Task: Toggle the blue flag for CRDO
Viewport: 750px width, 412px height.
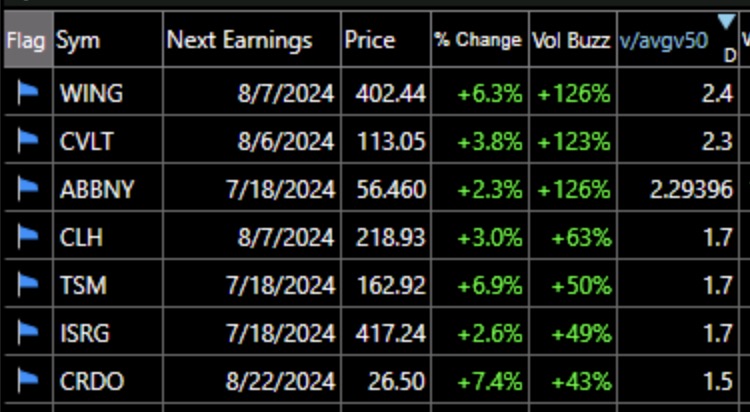Action: pos(28,381)
